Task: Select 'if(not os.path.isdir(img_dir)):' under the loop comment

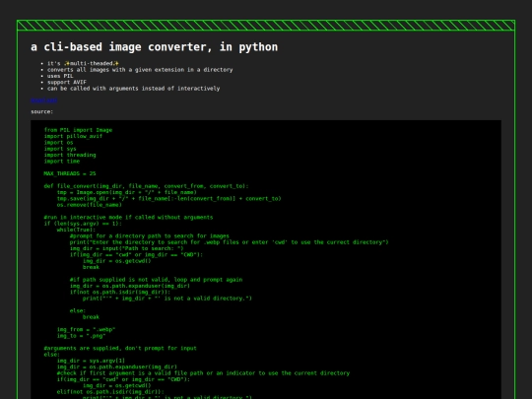Action: 120,293
